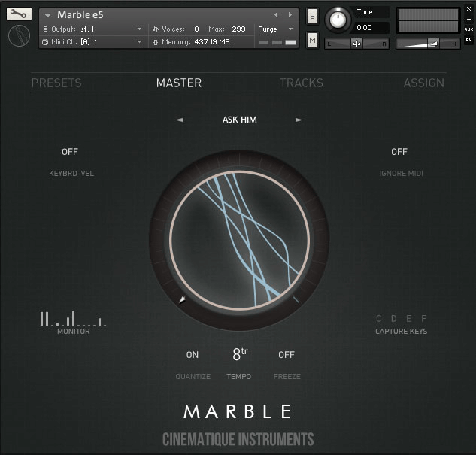Click the PV button on header
476x455 pixels.
pos(468,40)
